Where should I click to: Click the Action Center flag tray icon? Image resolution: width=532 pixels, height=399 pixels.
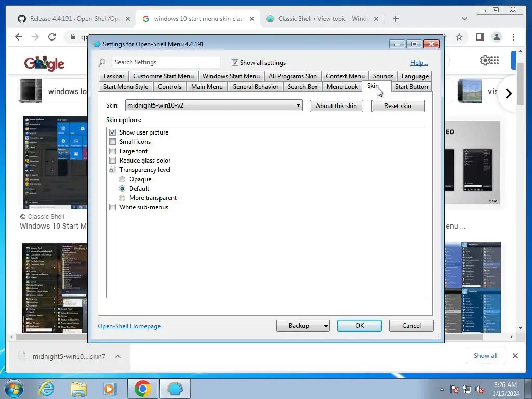click(x=454, y=389)
